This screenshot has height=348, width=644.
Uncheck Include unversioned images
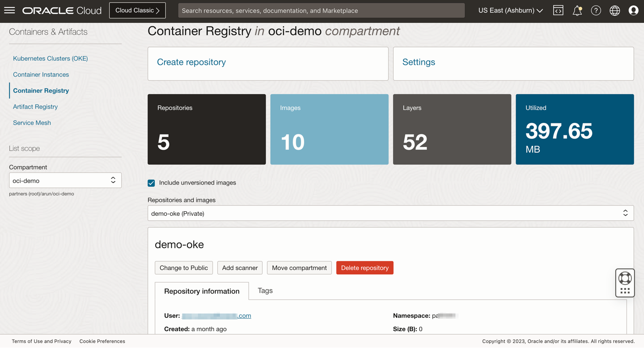point(151,183)
